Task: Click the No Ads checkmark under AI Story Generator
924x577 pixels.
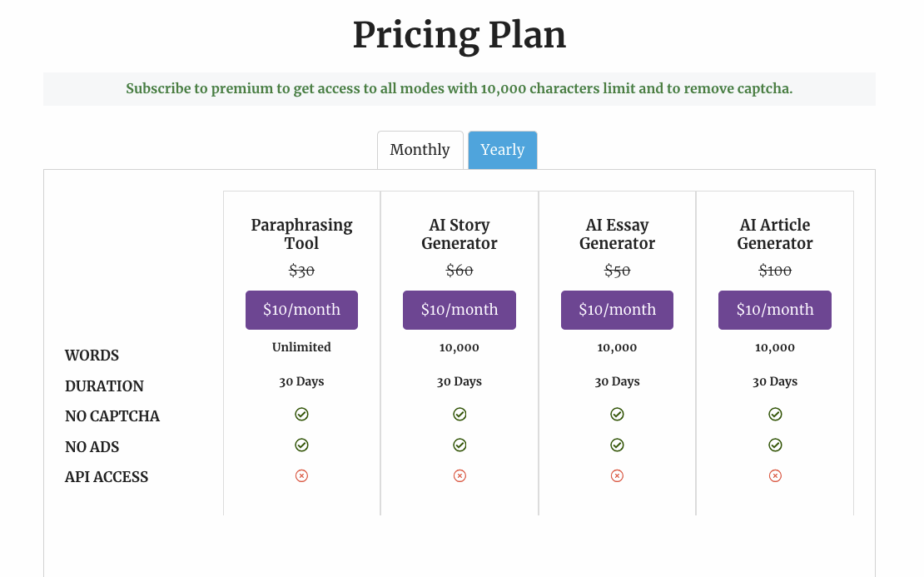Action: pos(460,445)
